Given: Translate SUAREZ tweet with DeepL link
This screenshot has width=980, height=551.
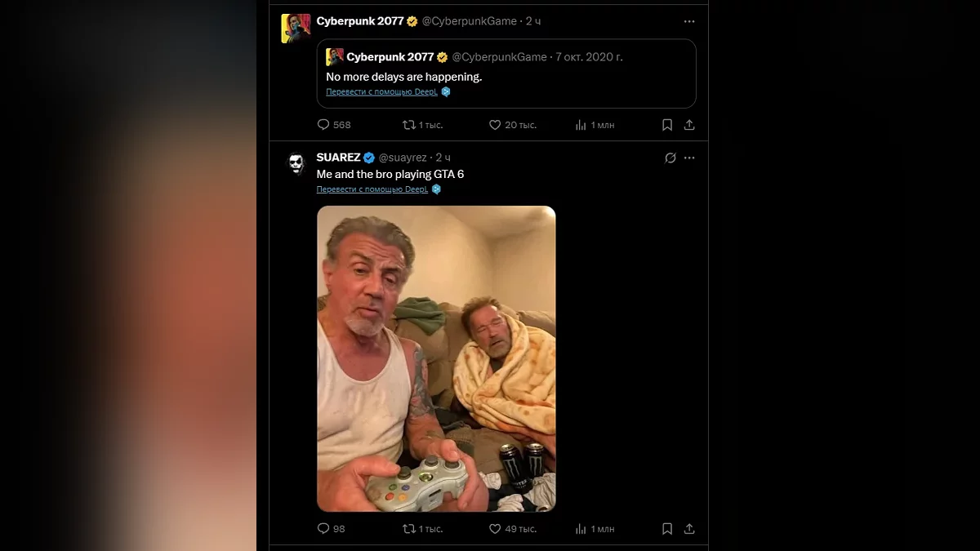Looking at the screenshot, I should pos(372,189).
